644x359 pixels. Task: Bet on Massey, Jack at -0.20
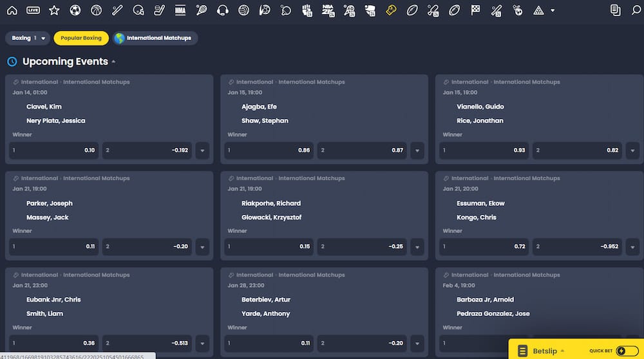click(x=147, y=247)
